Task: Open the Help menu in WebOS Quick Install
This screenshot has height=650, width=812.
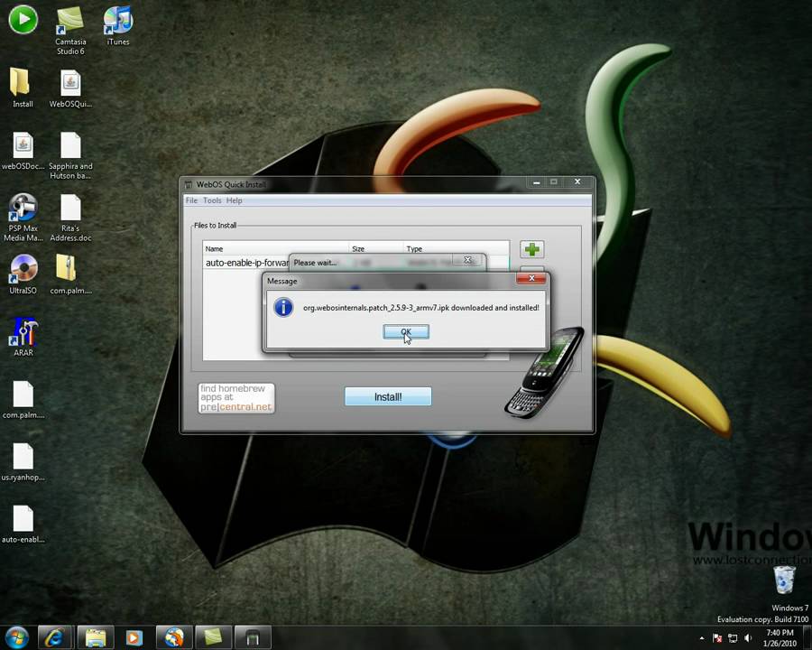Action: tap(234, 200)
